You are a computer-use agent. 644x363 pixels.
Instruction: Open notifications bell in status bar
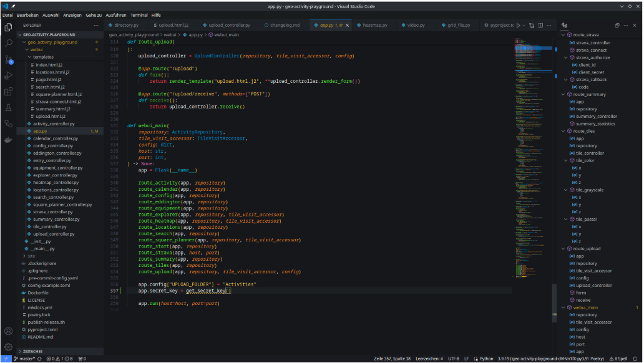pyautogui.click(x=635, y=359)
